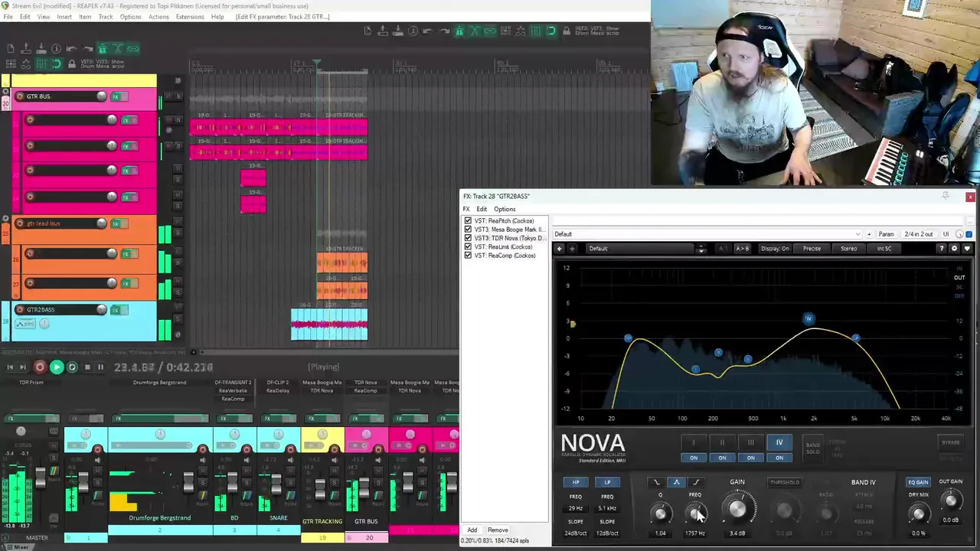This screenshot has width=980, height=551.
Task: Arm the GTR BUS track for recording
Action: tap(20, 96)
